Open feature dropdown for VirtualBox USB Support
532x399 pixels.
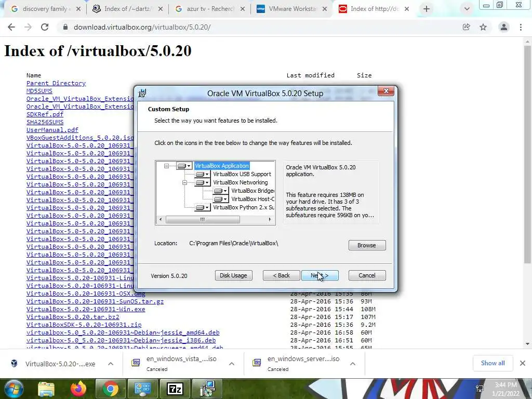pyautogui.click(x=203, y=174)
